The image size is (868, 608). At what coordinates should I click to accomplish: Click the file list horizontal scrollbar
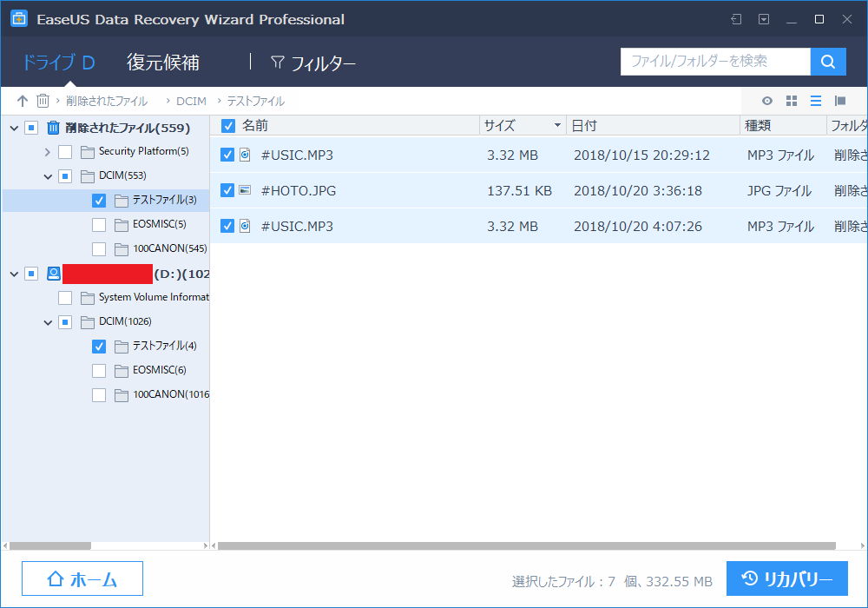[527, 546]
